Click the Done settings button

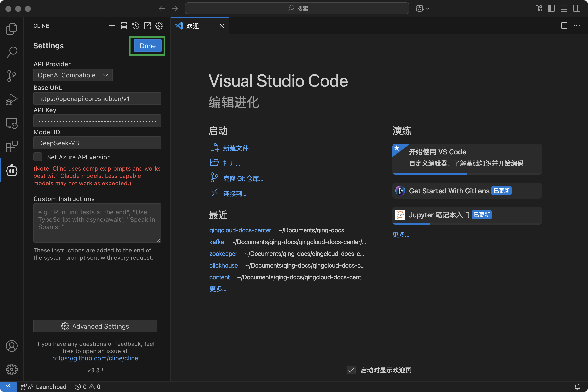pos(147,46)
